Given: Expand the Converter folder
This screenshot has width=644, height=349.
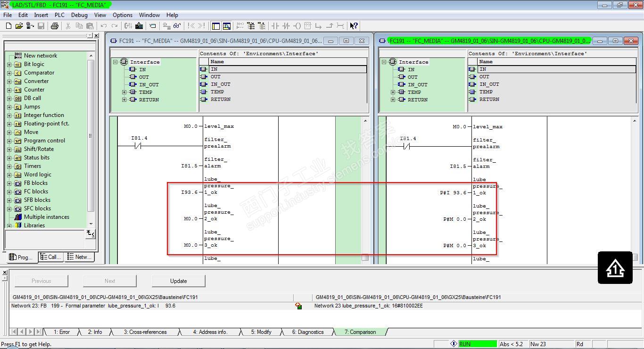Looking at the screenshot, I should click(9, 82).
